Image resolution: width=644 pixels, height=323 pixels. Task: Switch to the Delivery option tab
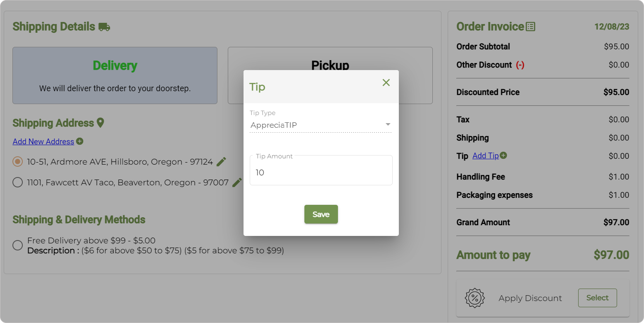tap(115, 75)
